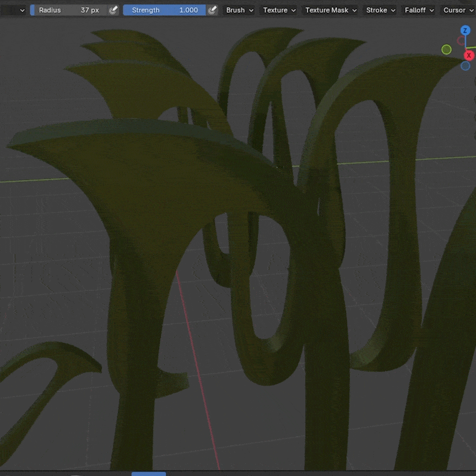
Task: Open the Brush dropdown panel
Action: (x=240, y=10)
